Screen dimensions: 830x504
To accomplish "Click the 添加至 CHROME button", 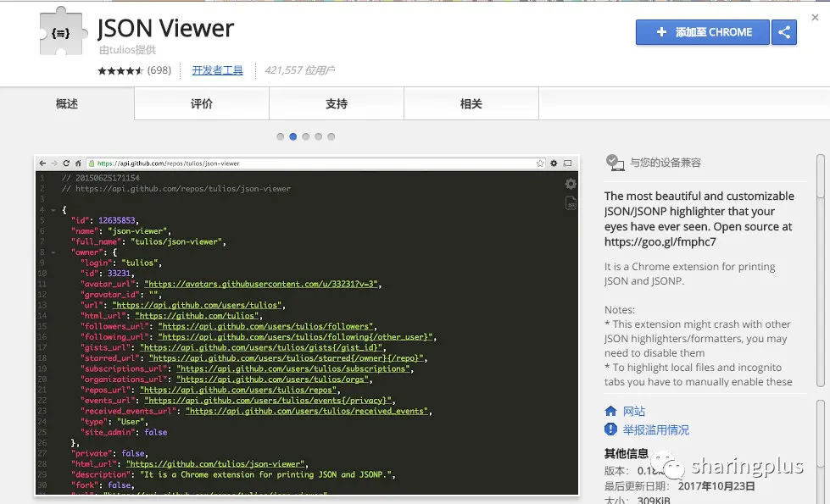I will [703, 32].
